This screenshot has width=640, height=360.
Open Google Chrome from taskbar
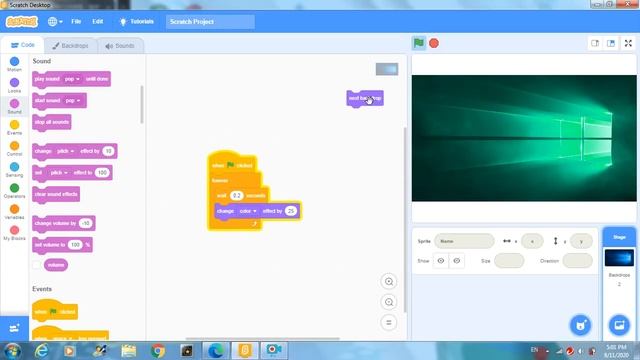click(x=158, y=351)
